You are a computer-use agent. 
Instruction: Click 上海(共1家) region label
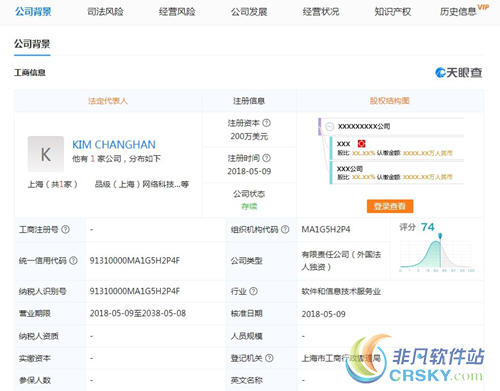(53, 184)
